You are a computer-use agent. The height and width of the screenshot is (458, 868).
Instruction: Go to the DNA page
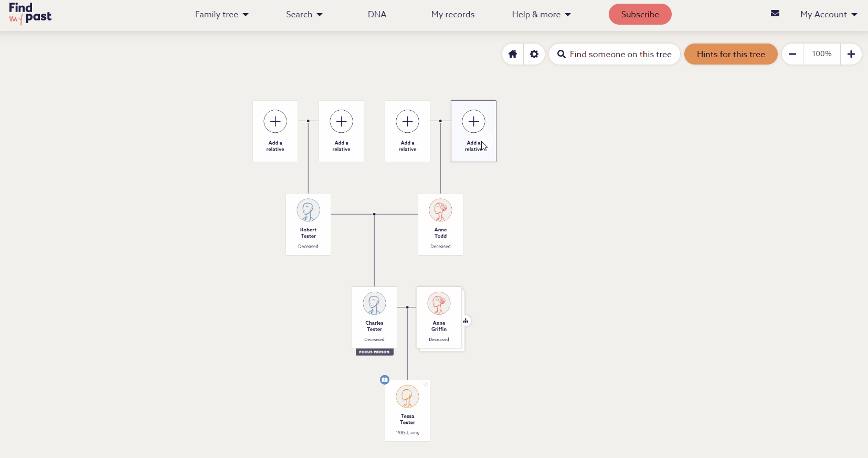377,15
